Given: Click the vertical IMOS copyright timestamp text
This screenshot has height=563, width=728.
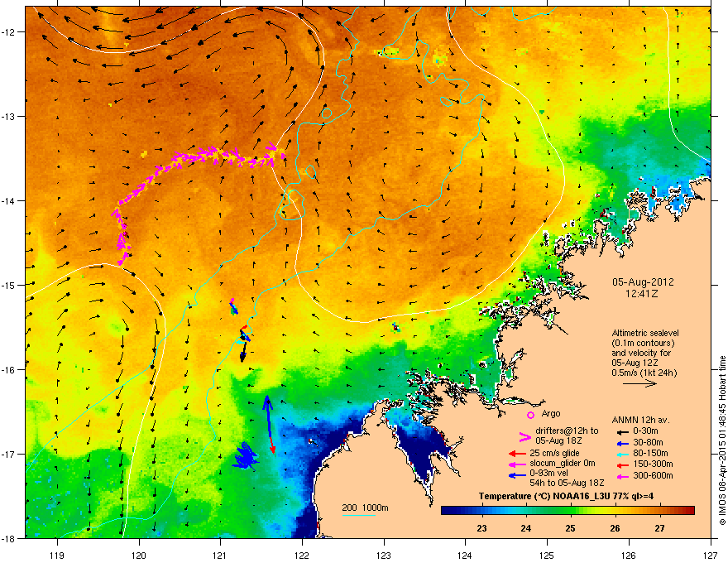Looking at the screenshot, I should point(722,440).
